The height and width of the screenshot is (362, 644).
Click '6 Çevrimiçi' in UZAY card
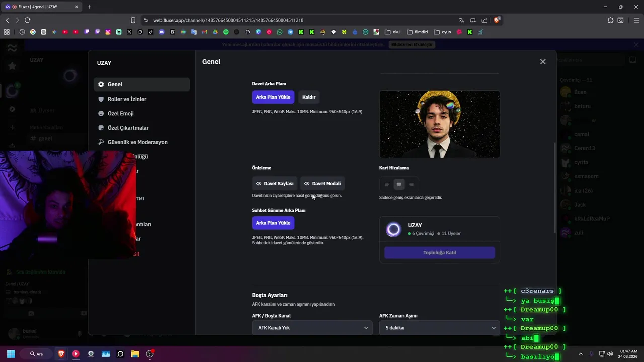[x=421, y=234]
